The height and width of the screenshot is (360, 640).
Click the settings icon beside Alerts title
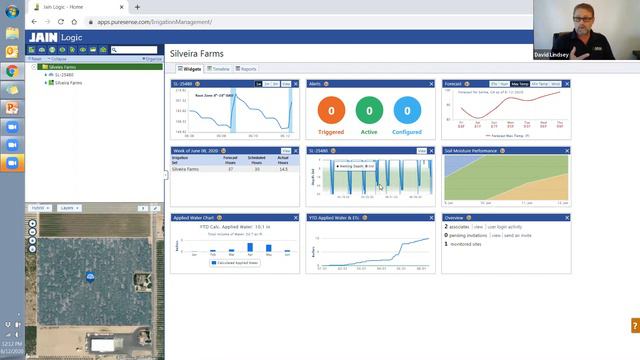(326, 84)
